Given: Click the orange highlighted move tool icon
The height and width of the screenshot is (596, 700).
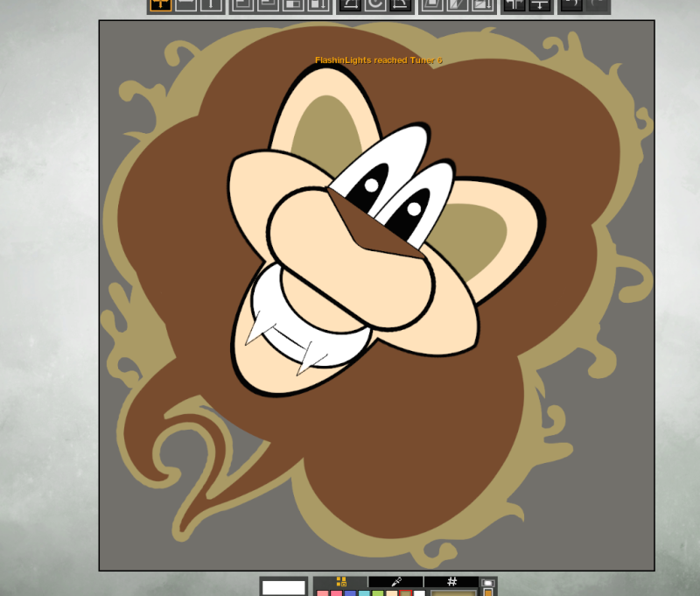Looking at the screenshot, I should tap(160, 4).
